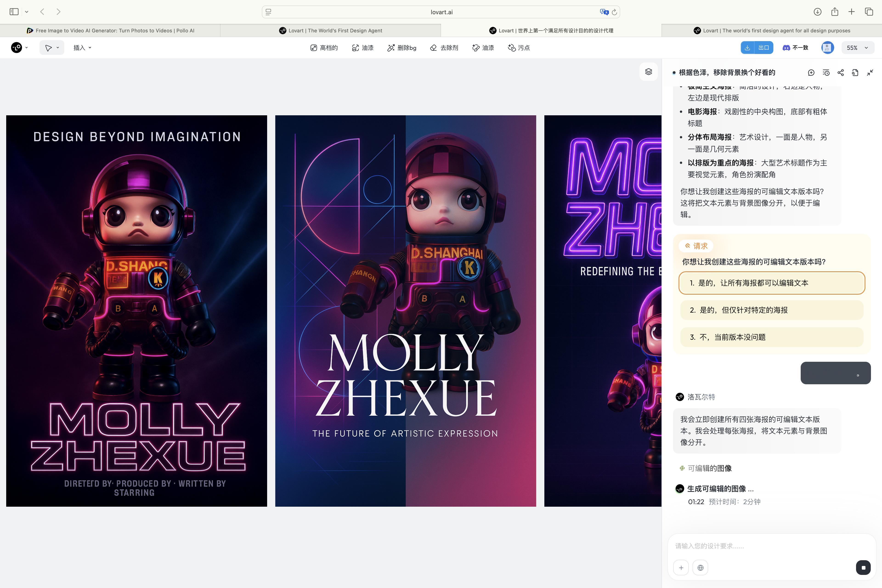Click the 洛瓦尔特 assistant name
Image resolution: width=882 pixels, height=588 pixels.
701,397
